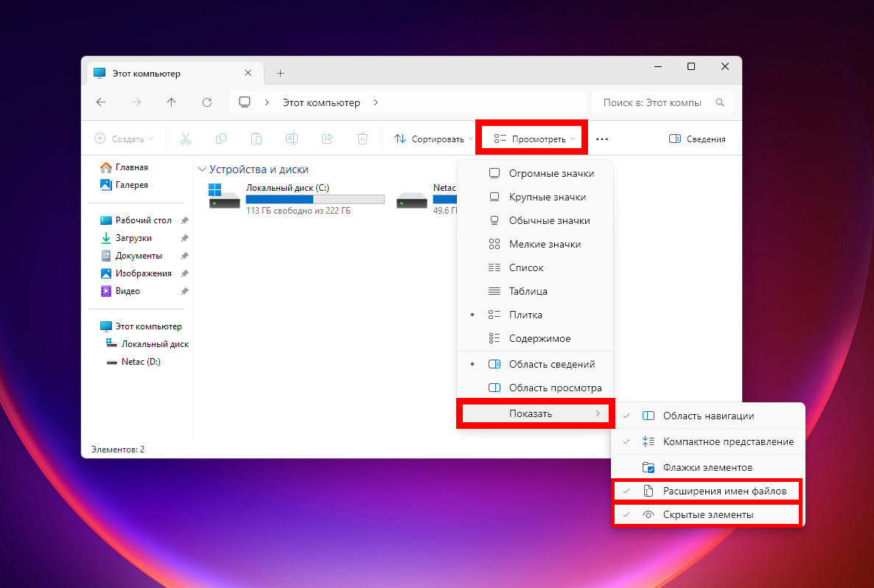Screen dimensions: 874x588
Task: Click the Back arrow navigation icon
Action: point(102,102)
